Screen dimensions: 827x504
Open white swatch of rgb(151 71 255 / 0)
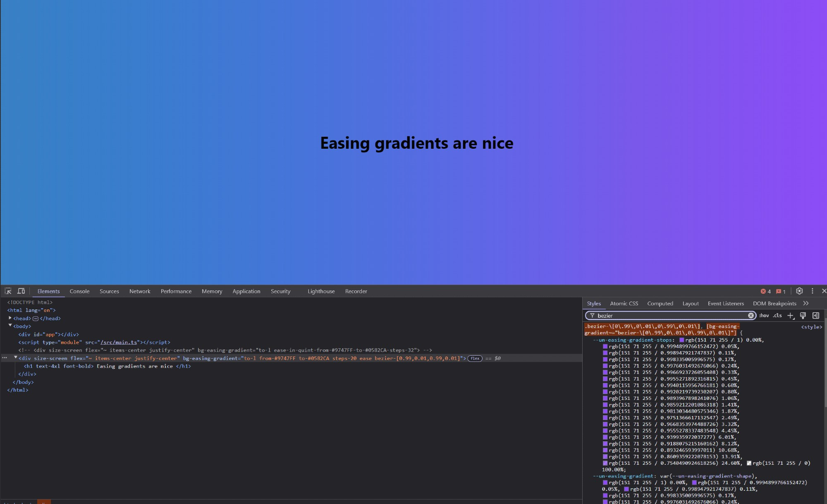click(x=749, y=463)
